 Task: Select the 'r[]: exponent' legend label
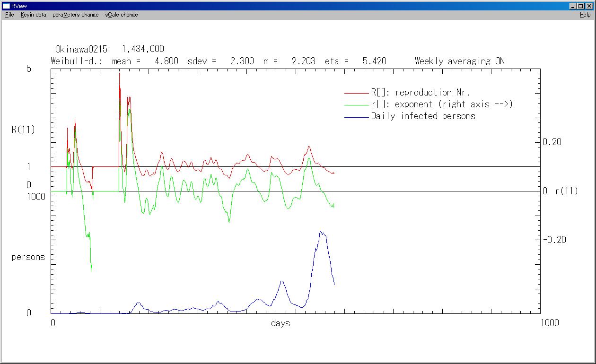click(442, 104)
